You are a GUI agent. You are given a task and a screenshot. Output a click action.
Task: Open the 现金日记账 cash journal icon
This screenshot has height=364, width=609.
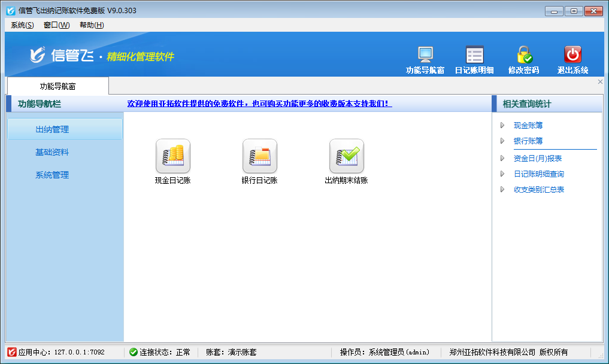(x=172, y=156)
